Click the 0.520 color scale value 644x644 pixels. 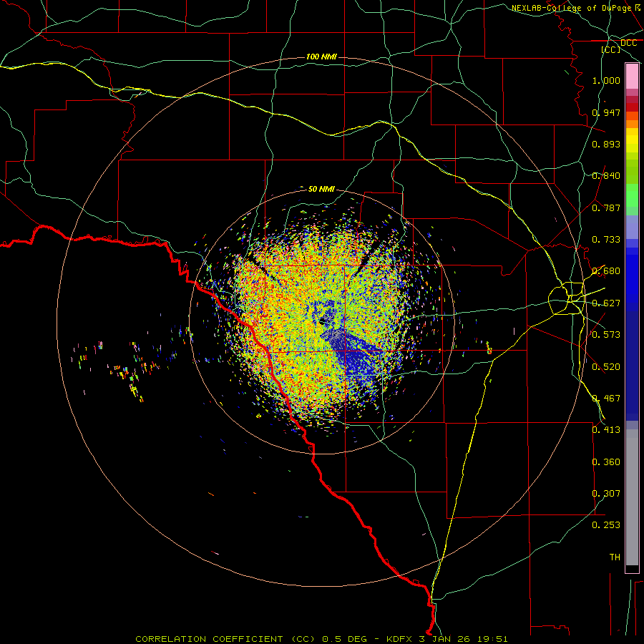pyautogui.click(x=606, y=367)
